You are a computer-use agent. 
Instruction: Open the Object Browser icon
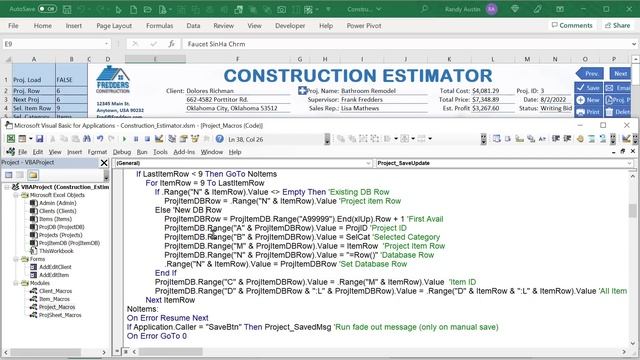pos(195,139)
